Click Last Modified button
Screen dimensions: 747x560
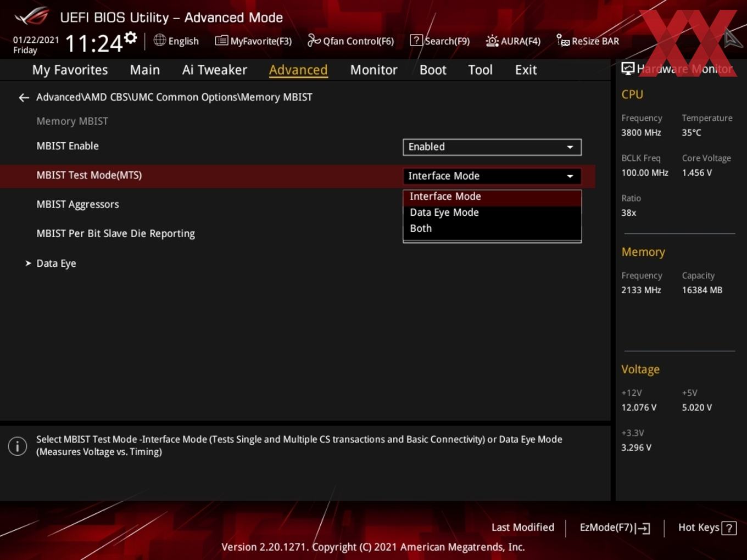[523, 528]
